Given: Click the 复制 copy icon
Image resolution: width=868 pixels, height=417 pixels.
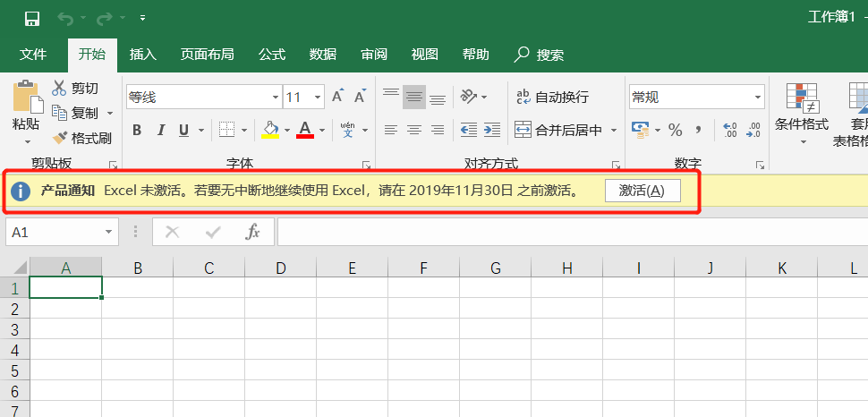Looking at the screenshot, I should click(x=59, y=113).
